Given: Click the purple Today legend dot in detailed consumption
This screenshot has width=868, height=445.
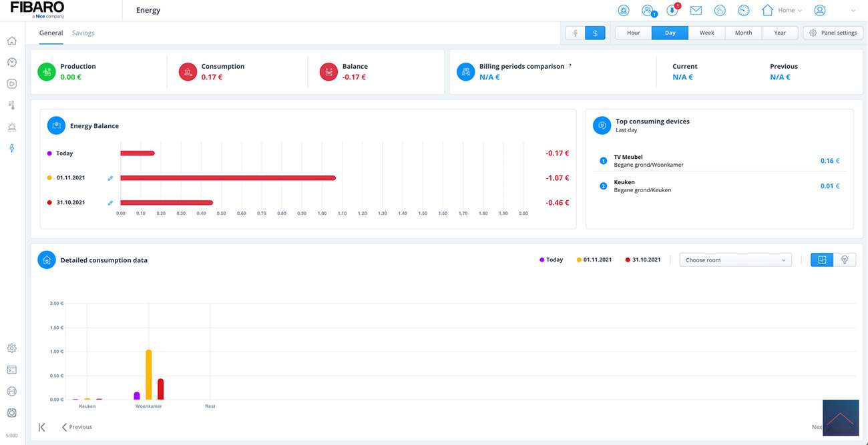Looking at the screenshot, I should 542,260.
